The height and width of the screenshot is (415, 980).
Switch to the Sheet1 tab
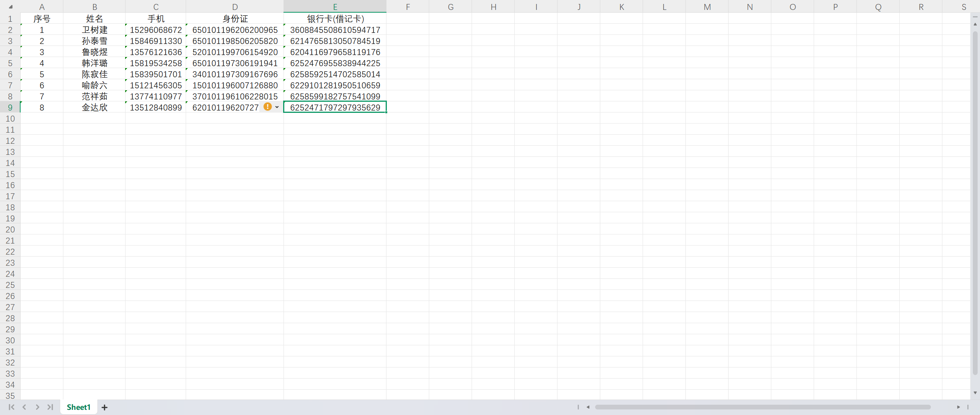(x=78, y=407)
